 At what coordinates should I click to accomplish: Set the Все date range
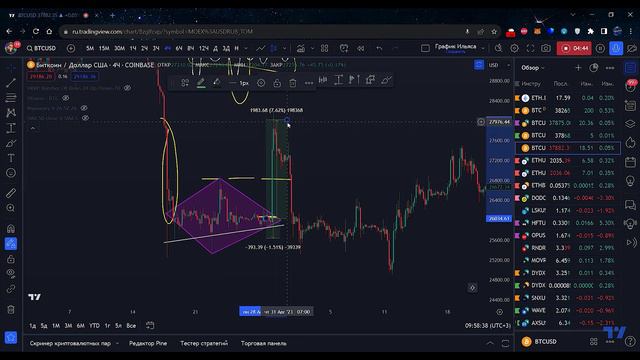(x=131, y=326)
